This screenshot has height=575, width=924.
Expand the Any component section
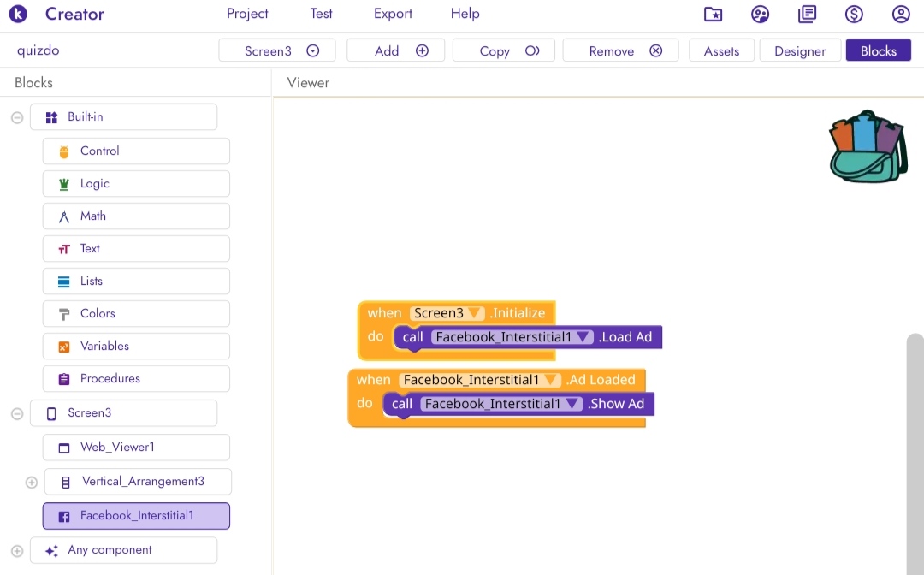[x=17, y=551]
